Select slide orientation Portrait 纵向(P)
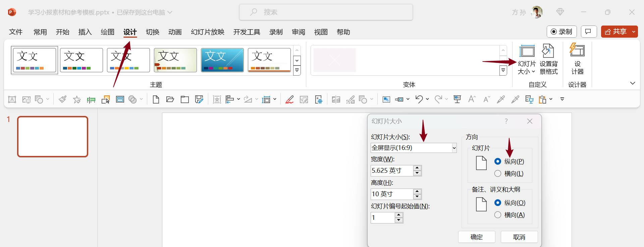The width and height of the screenshot is (644, 247). pos(509,161)
